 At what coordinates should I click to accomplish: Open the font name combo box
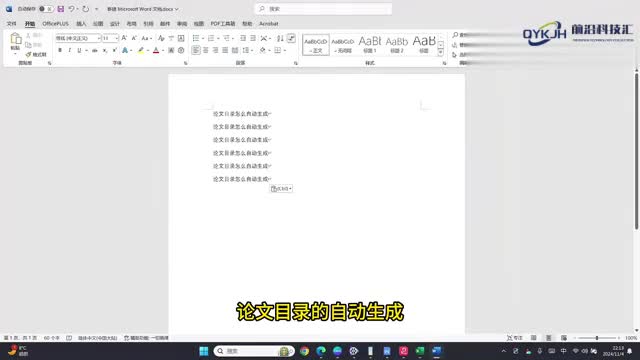[x=78, y=38]
